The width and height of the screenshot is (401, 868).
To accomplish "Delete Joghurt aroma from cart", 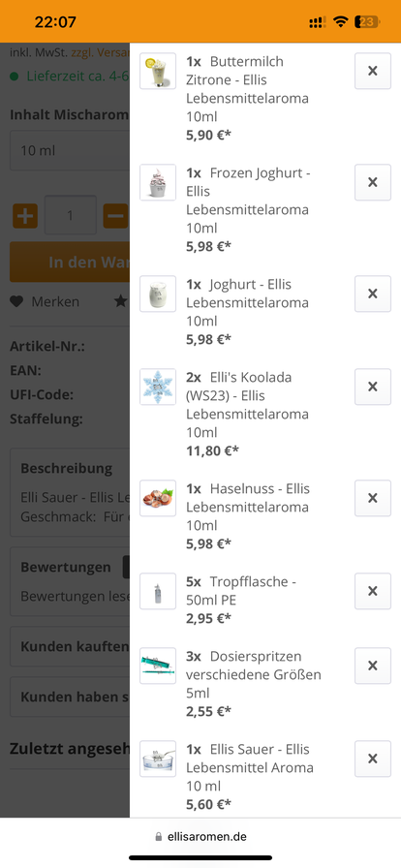I will [372, 294].
